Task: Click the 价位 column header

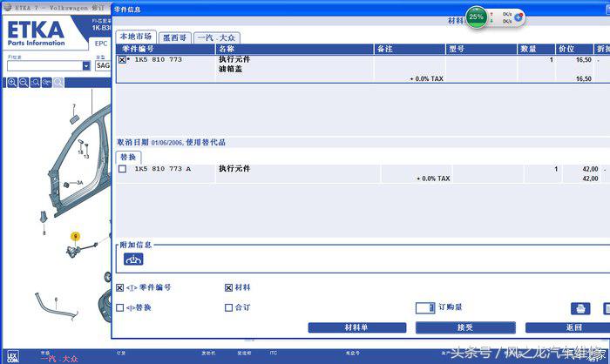Action: [x=574, y=49]
